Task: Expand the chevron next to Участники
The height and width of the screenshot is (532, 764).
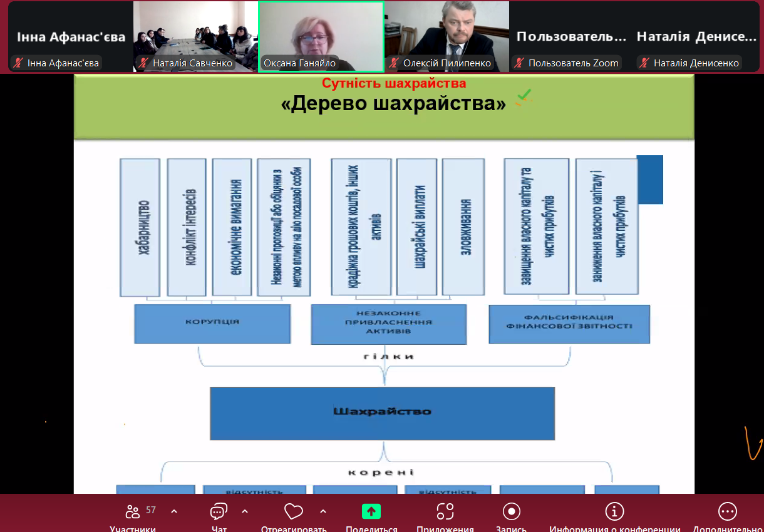Action: pos(174,511)
